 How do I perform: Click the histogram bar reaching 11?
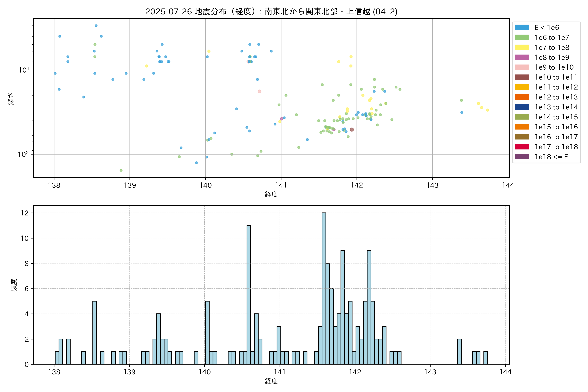click(x=249, y=294)
